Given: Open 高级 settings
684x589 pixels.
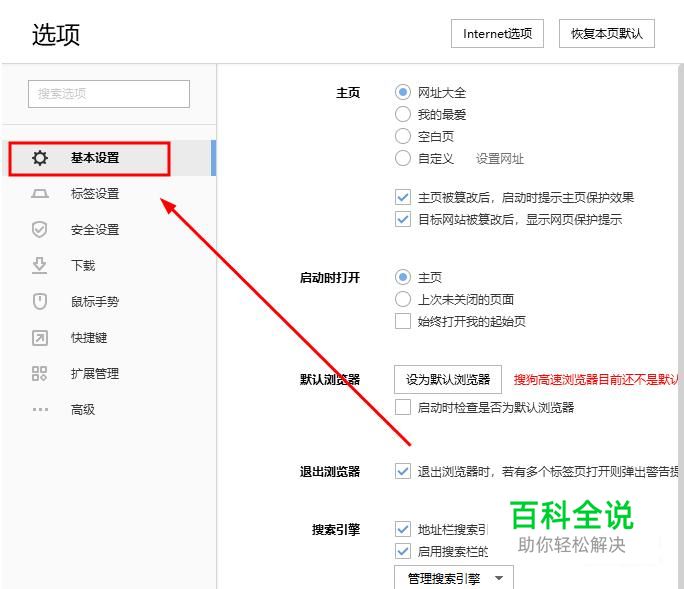Looking at the screenshot, I should (x=108, y=410).
